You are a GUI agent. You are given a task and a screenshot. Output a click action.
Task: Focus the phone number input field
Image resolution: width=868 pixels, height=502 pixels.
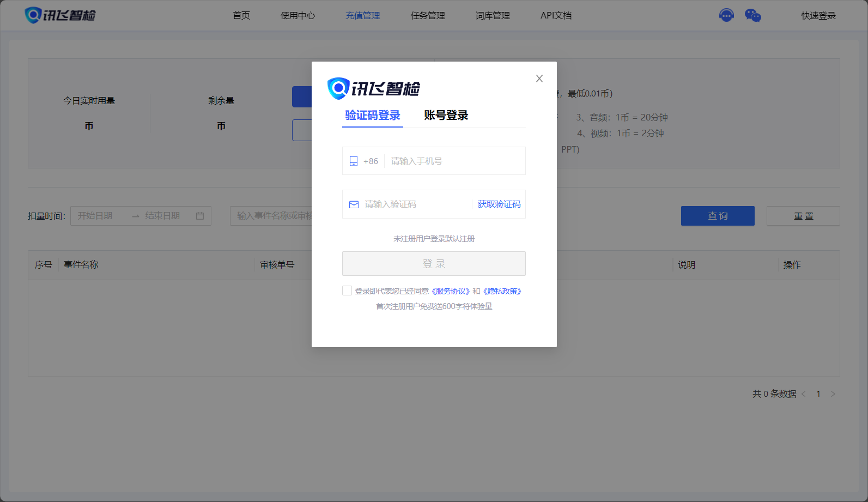(455, 161)
